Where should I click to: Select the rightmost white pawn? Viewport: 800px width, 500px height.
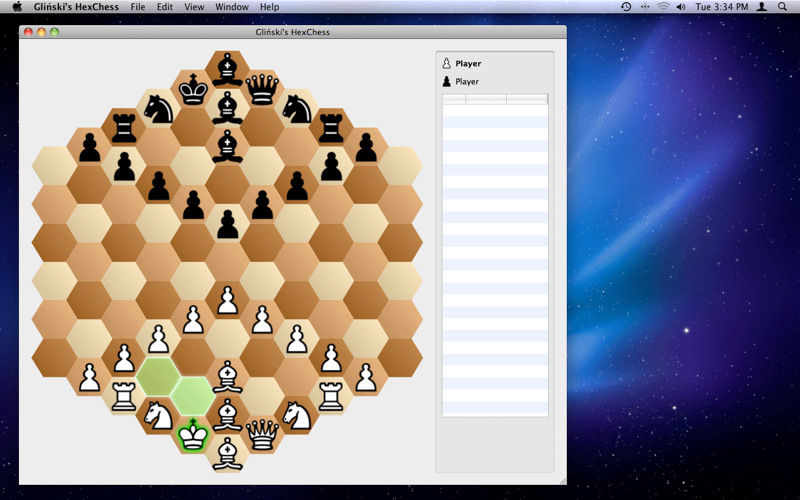pyautogui.click(x=366, y=377)
